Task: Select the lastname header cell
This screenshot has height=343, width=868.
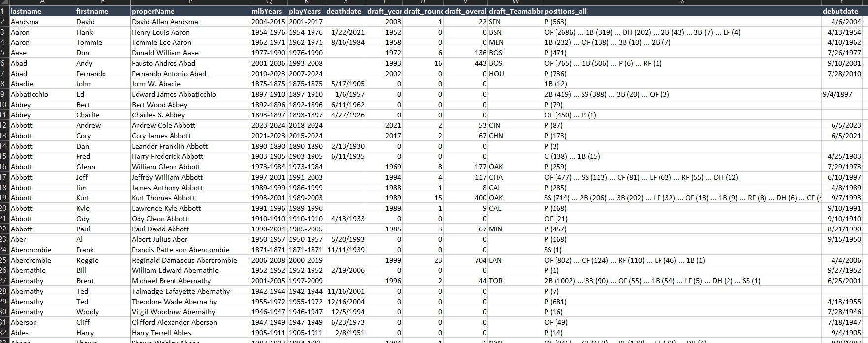Action: pos(41,11)
